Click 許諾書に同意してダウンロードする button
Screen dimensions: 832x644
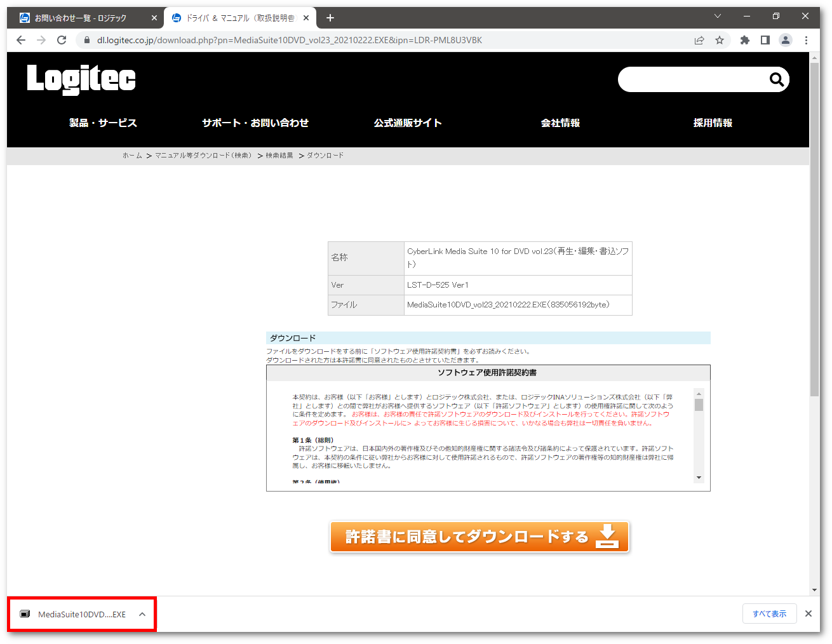(480, 537)
